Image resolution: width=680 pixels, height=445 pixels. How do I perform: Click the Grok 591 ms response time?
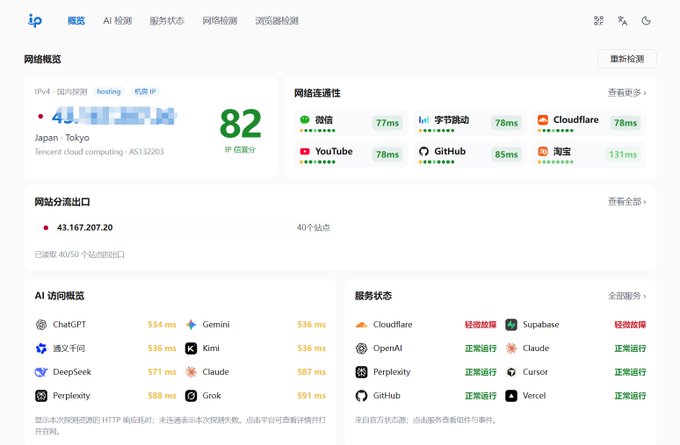pos(311,396)
